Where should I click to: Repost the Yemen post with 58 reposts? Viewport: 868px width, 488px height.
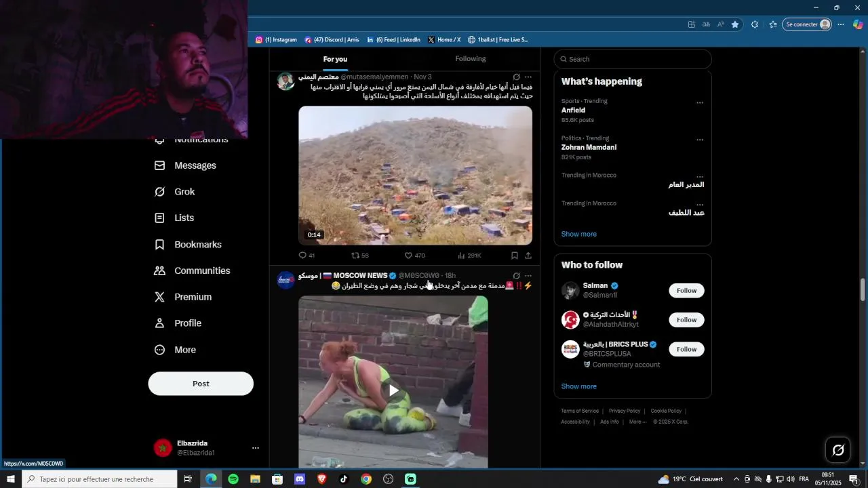pos(360,256)
